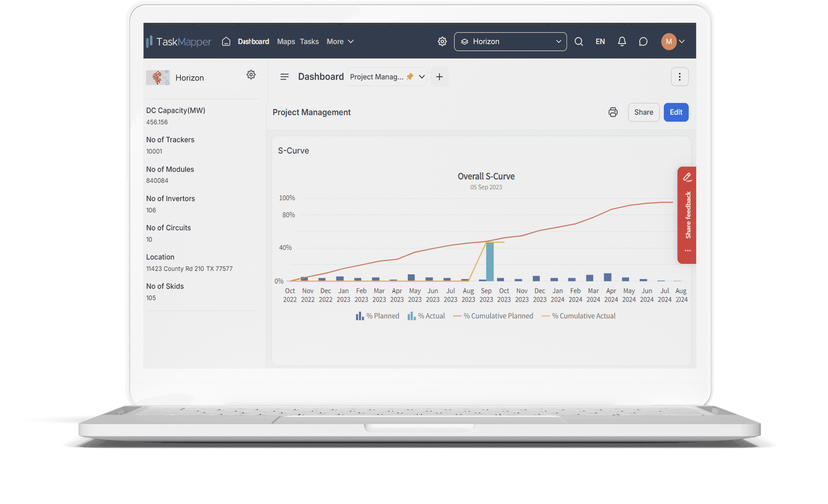Toggle % Cumulative Planned legend entry
Screen dimensions: 828x504
tap(493, 316)
